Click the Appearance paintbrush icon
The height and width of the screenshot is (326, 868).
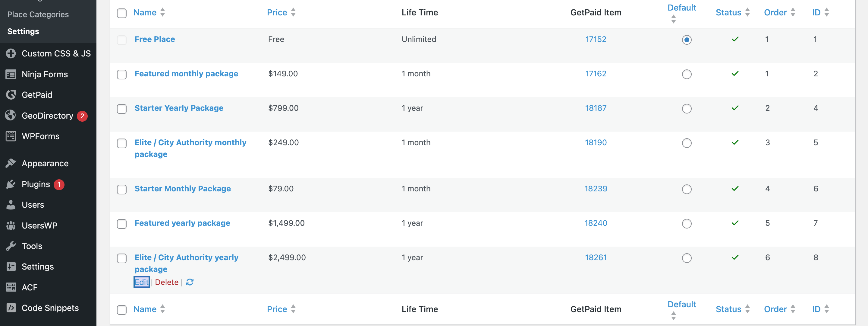[x=11, y=163]
